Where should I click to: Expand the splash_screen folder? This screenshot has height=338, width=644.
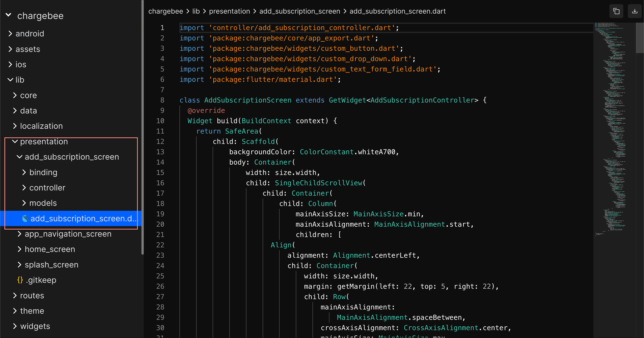(x=20, y=265)
